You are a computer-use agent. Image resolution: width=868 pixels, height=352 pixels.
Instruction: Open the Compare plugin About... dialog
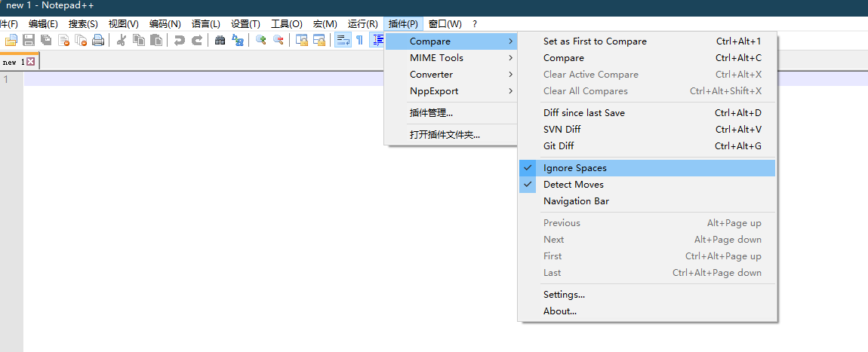(647, 311)
